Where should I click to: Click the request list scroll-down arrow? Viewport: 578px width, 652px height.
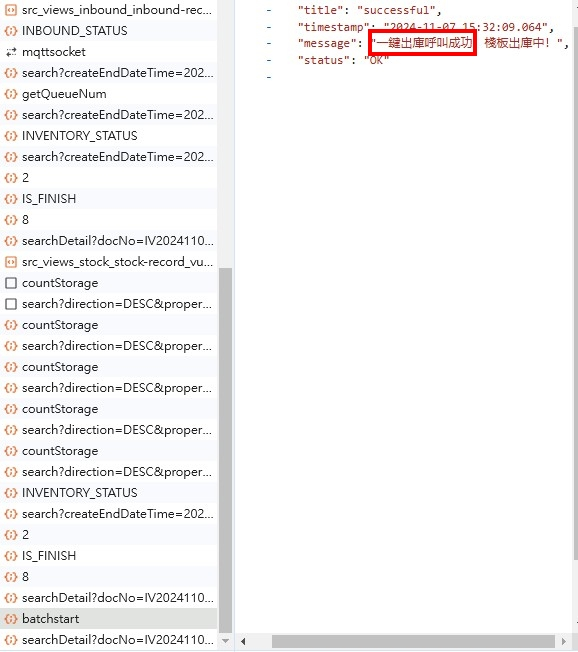(x=225, y=641)
